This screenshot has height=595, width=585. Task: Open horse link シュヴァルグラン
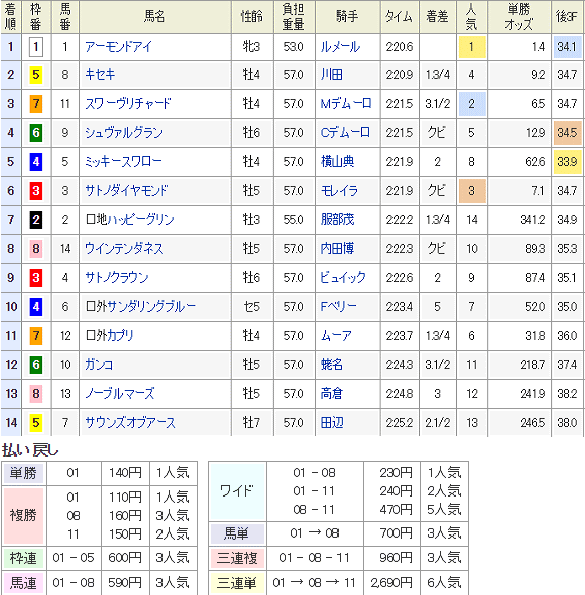(x=124, y=132)
